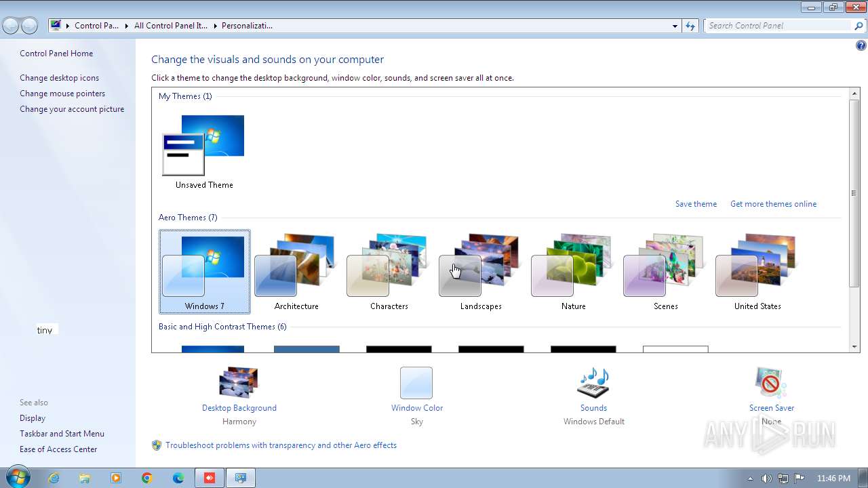Viewport: 868px width, 488px height.
Task: Click the volume speaker tray icon
Action: coord(766,479)
